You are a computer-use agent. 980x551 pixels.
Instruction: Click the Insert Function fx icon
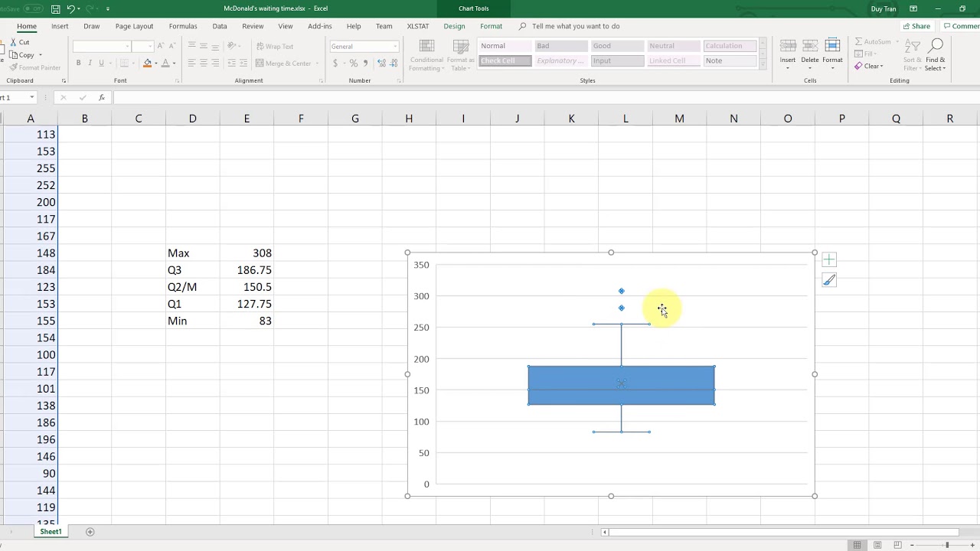coord(101,97)
